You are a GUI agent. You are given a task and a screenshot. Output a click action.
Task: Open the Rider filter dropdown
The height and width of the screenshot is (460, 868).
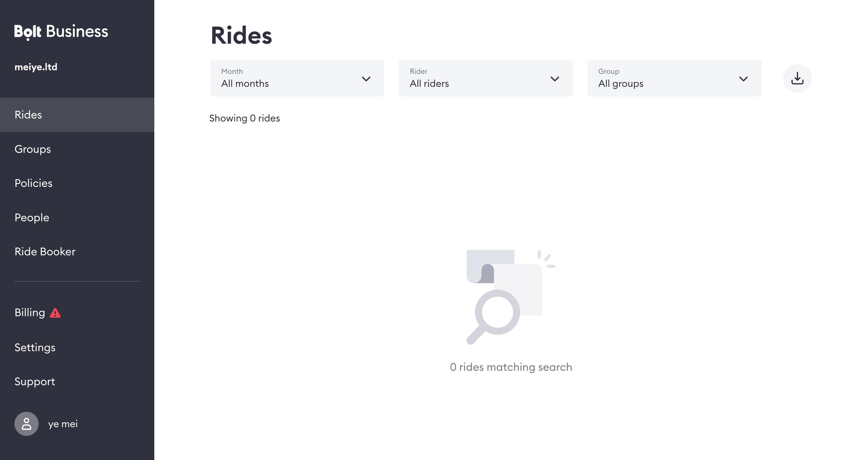(486, 78)
